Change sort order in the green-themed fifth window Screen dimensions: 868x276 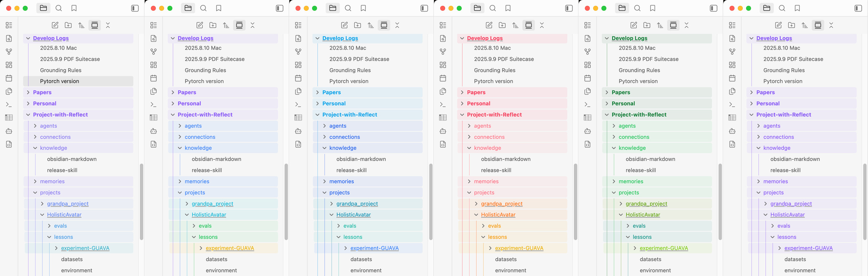pyautogui.click(x=660, y=25)
